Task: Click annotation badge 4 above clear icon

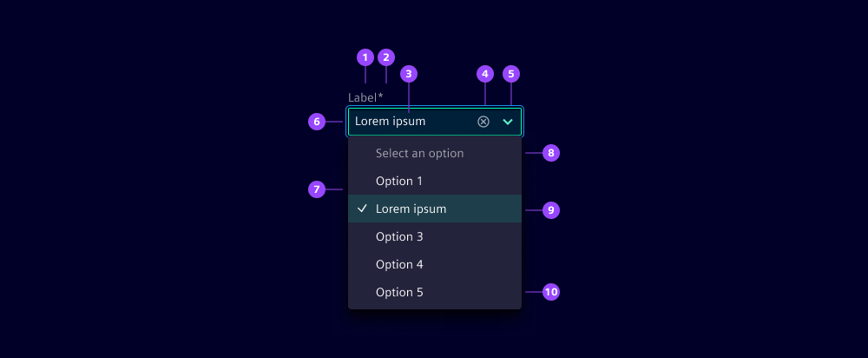Action: pyautogui.click(x=485, y=74)
